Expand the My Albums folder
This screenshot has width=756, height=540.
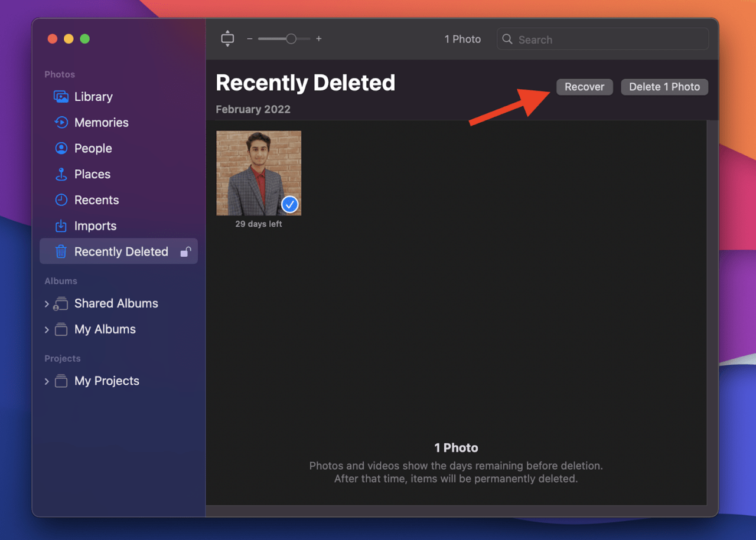pyautogui.click(x=47, y=330)
